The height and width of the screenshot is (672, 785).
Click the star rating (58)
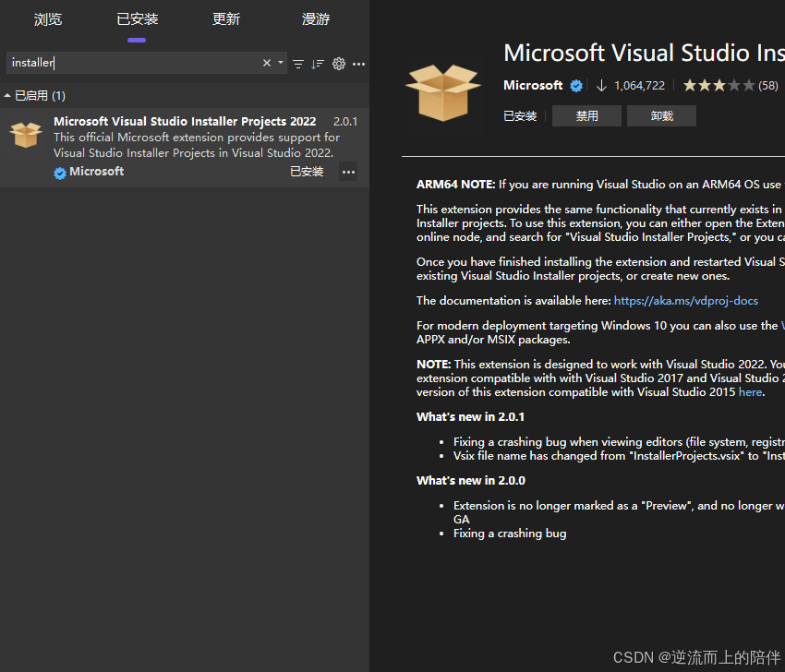point(731,86)
